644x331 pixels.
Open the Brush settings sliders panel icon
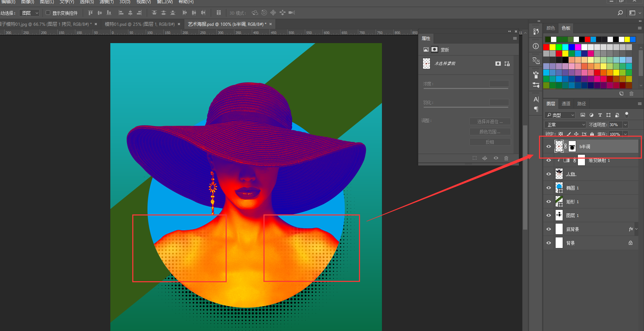click(536, 85)
